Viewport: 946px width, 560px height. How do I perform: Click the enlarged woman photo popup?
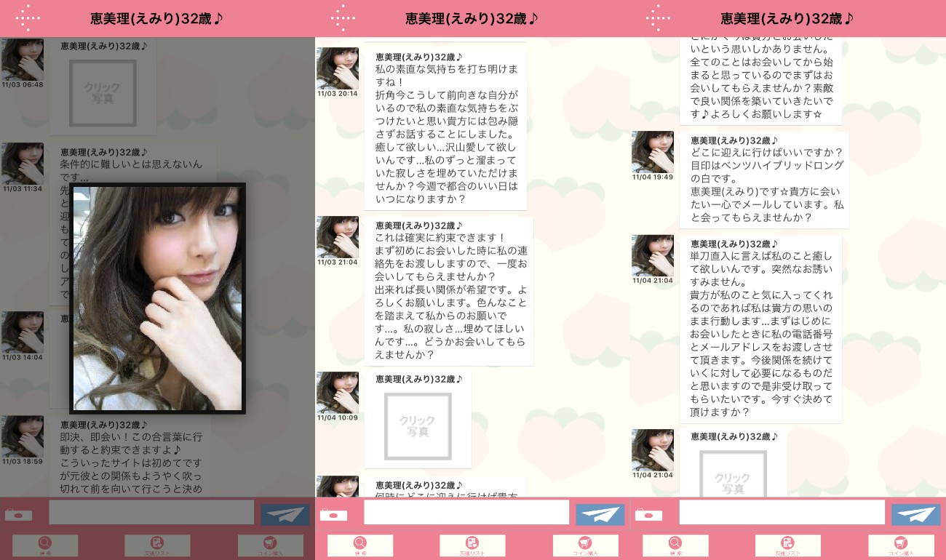click(x=157, y=298)
